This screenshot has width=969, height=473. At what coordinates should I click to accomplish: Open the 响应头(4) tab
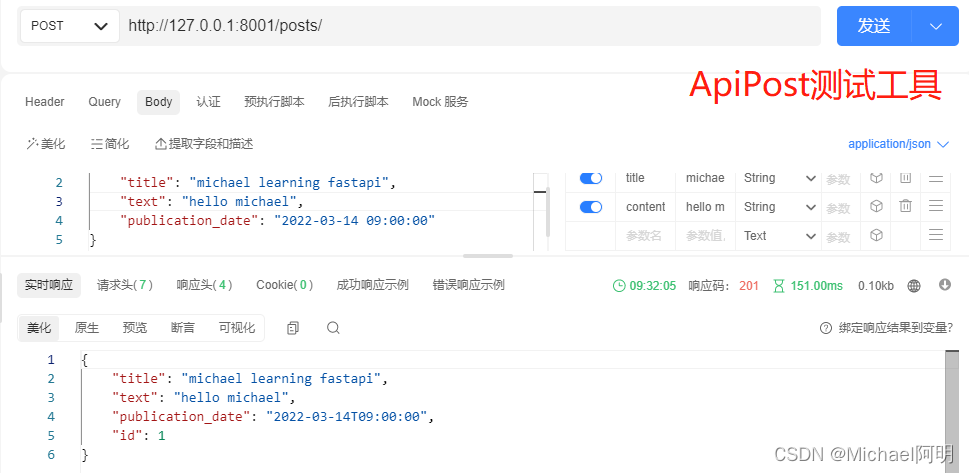coord(205,285)
